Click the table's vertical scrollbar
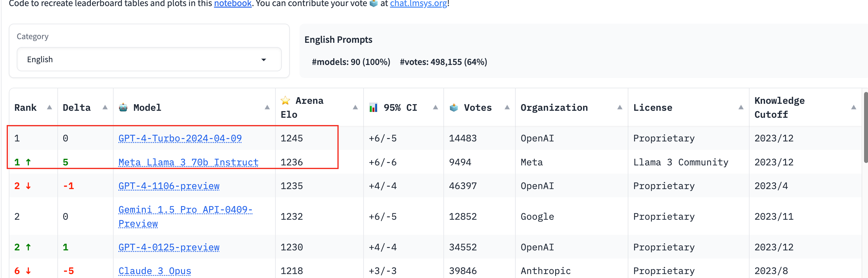The image size is (868, 278). [x=866, y=127]
